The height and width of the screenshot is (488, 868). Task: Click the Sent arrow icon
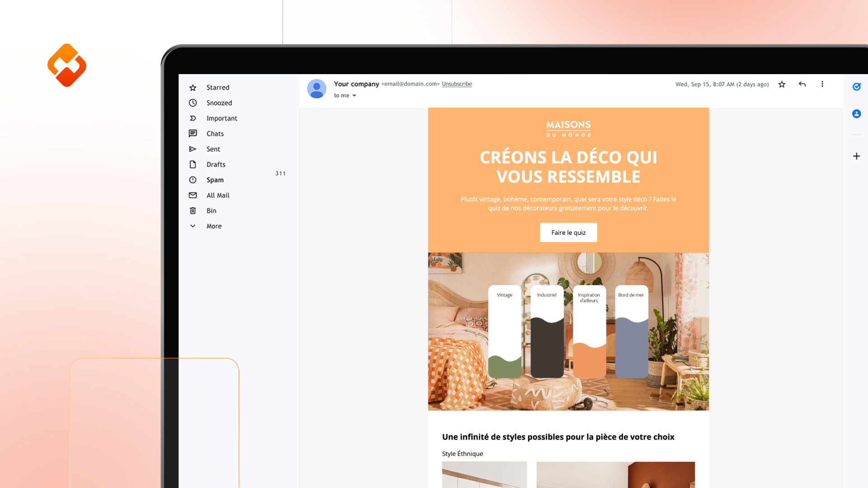(x=193, y=149)
